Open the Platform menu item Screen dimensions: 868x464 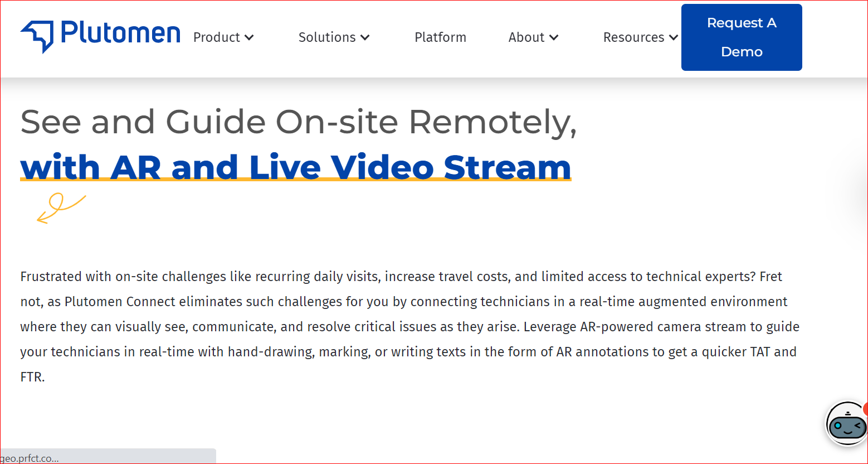tap(440, 37)
